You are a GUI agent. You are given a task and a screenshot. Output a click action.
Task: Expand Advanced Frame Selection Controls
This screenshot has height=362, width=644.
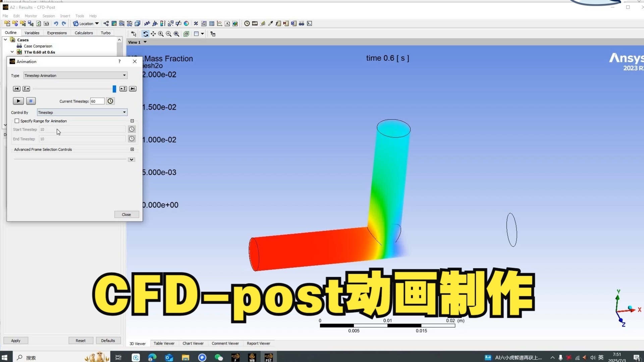tap(132, 149)
